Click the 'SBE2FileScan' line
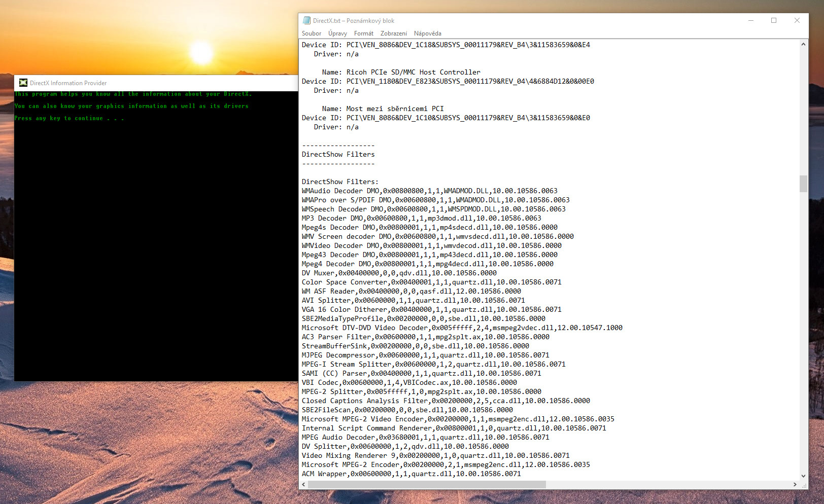Screen dimensions: 824x504 [x=407, y=410]
